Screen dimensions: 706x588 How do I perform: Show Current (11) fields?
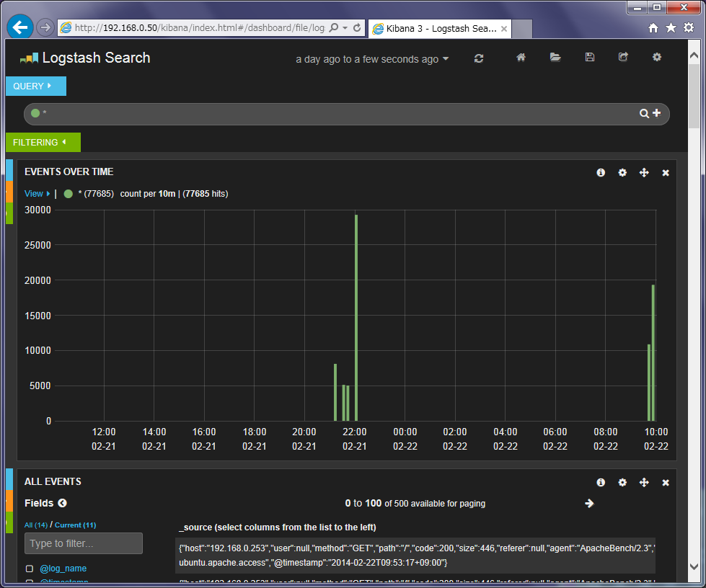(x=75, y=525)
